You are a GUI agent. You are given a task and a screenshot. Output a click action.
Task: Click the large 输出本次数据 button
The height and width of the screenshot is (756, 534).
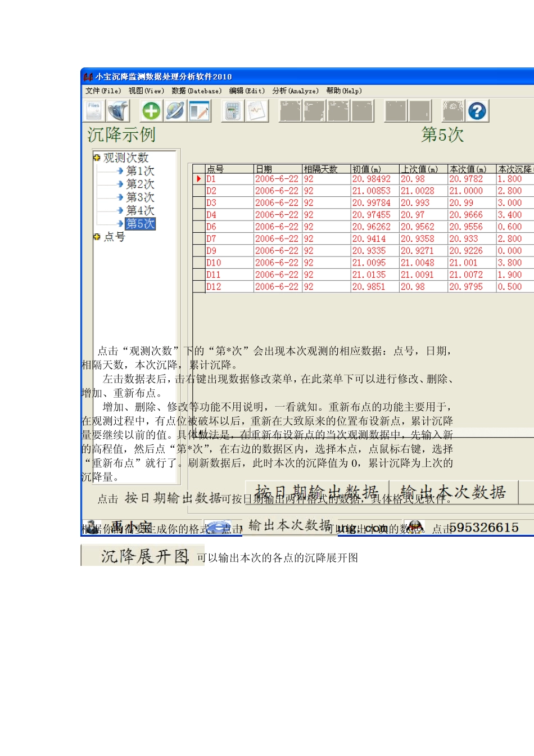coord(454,492)
